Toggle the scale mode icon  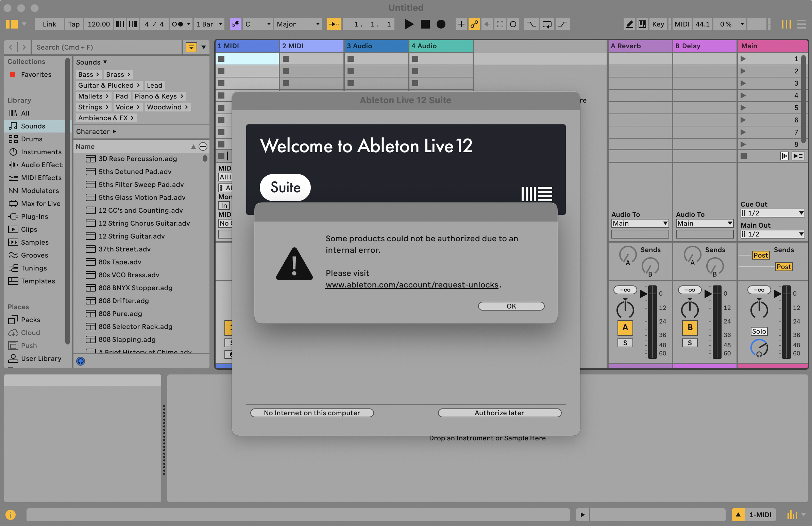point(235,24)
